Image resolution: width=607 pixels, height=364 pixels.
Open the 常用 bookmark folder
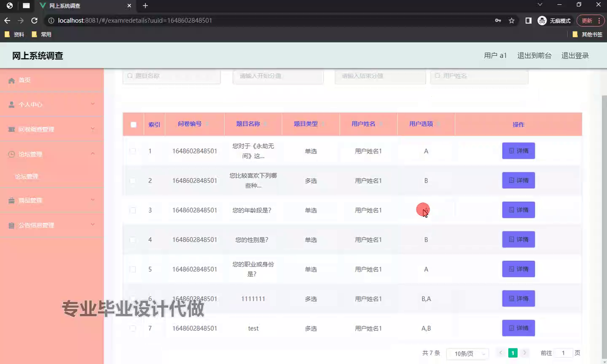tap(42, 34)
